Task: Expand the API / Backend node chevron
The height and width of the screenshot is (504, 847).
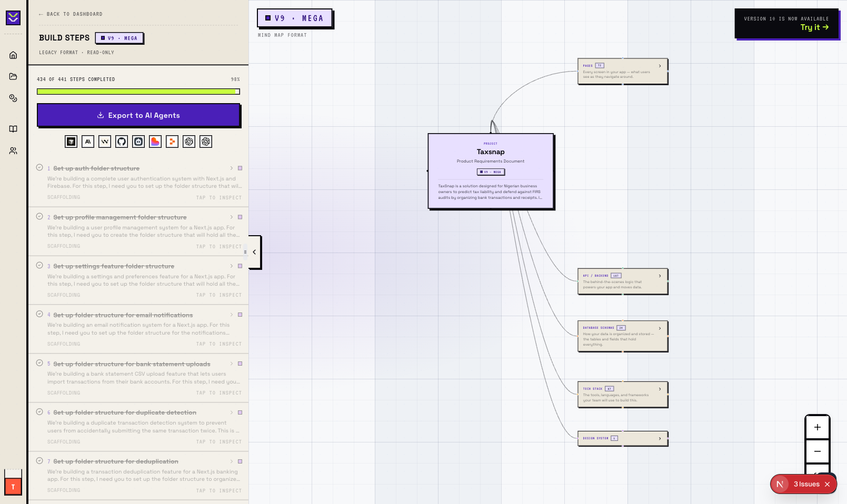Action: tap(660, 276)
